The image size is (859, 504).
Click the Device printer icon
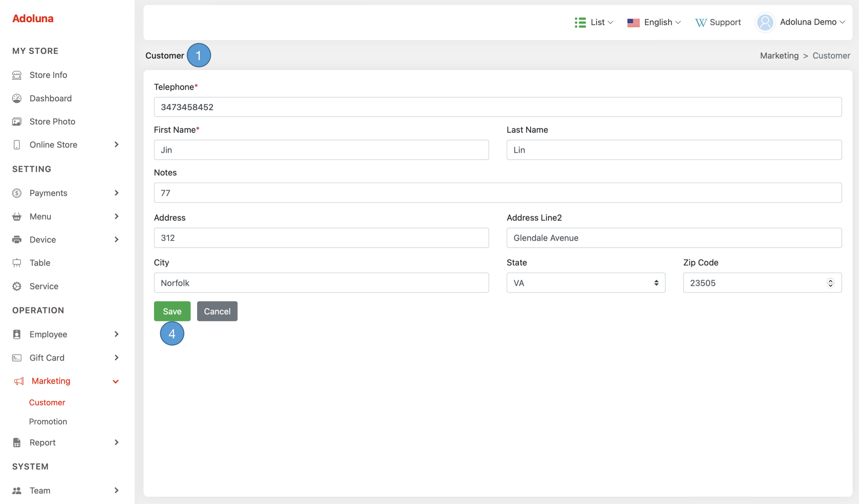tap(17, 240)
